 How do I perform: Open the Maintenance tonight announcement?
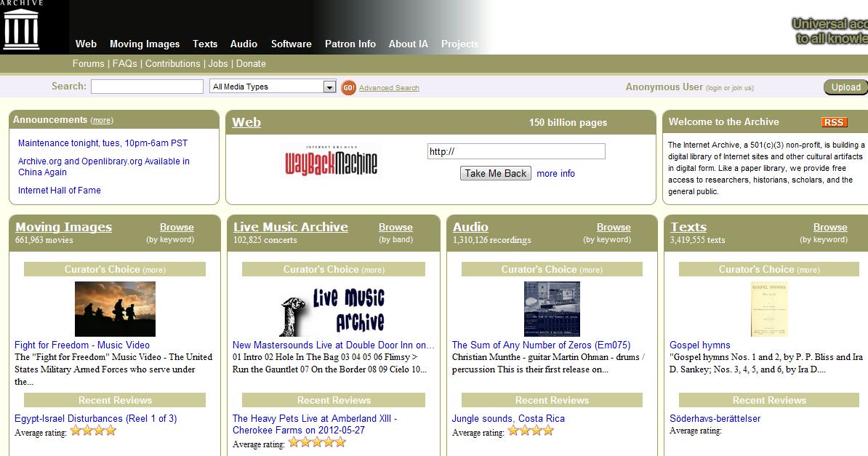[103, 143]
